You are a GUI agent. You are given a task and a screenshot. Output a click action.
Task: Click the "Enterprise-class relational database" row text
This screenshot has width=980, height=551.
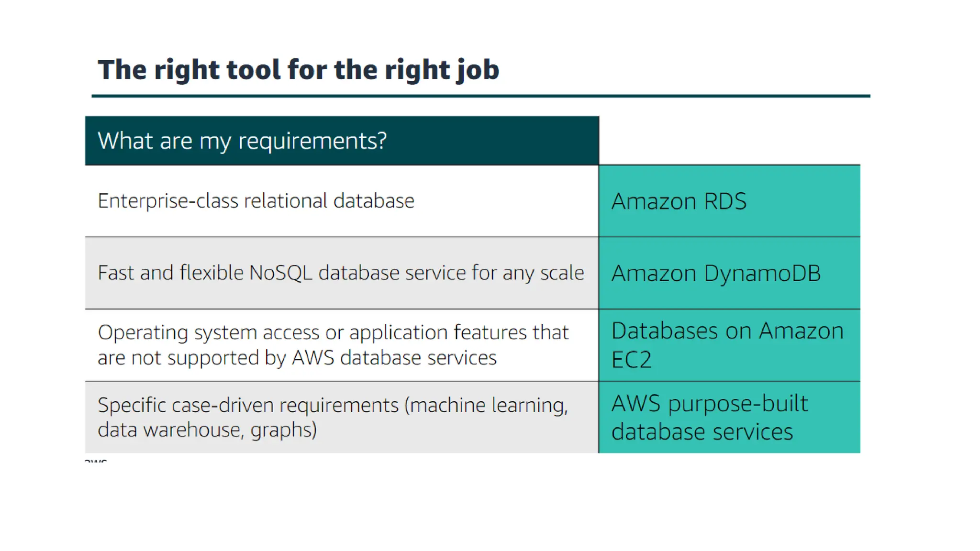pos(256,201)
